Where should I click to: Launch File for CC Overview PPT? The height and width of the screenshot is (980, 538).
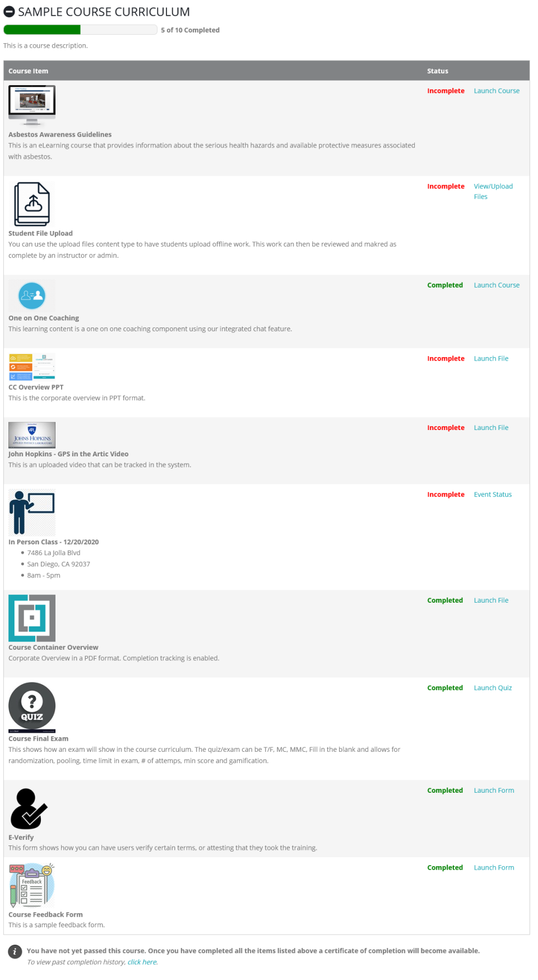point(490,359)
